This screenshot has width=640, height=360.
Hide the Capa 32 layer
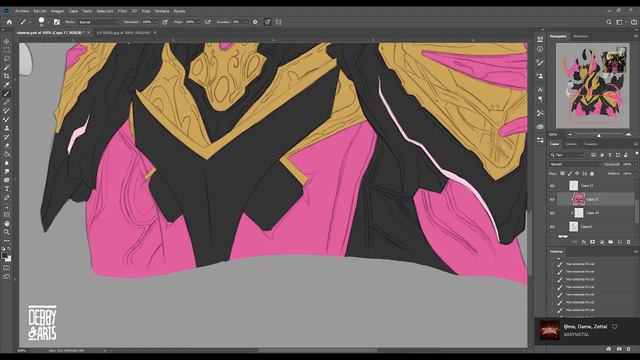pos(552,186)
